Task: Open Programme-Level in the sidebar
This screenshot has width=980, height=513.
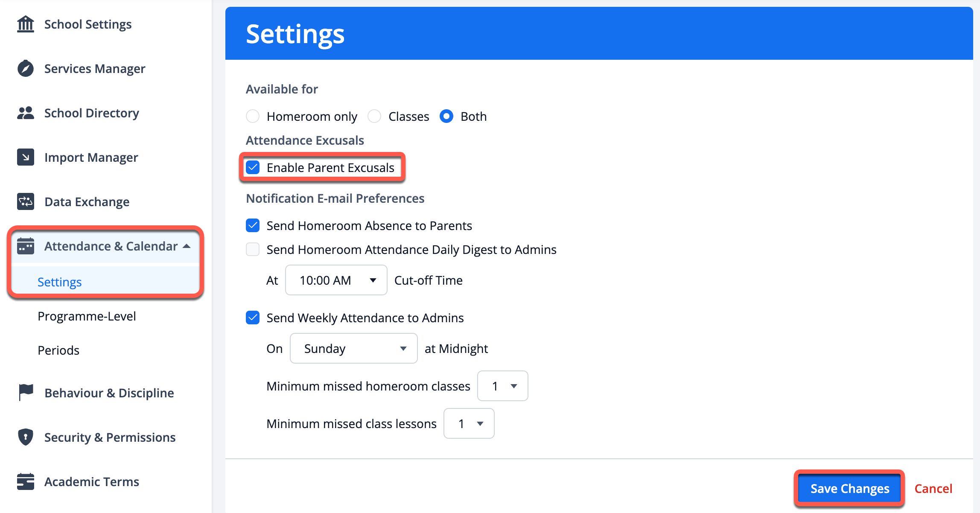Action: pyautogui.click(x=87, y=316)
